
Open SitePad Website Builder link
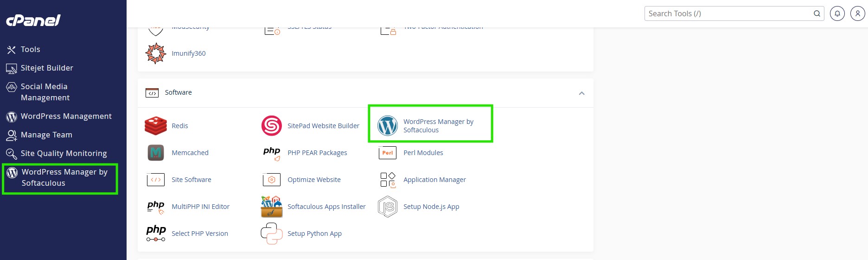click(323, 126)
